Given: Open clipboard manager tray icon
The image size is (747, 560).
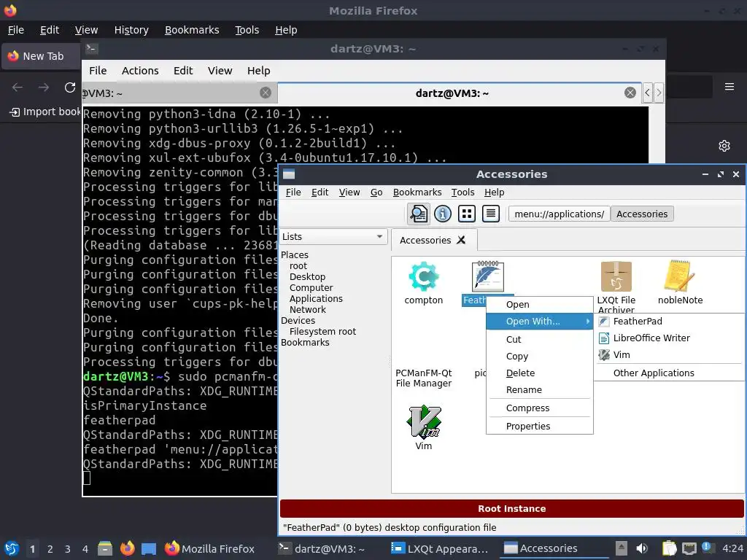Looking at the screenshot, I should (x=669, y=548).
